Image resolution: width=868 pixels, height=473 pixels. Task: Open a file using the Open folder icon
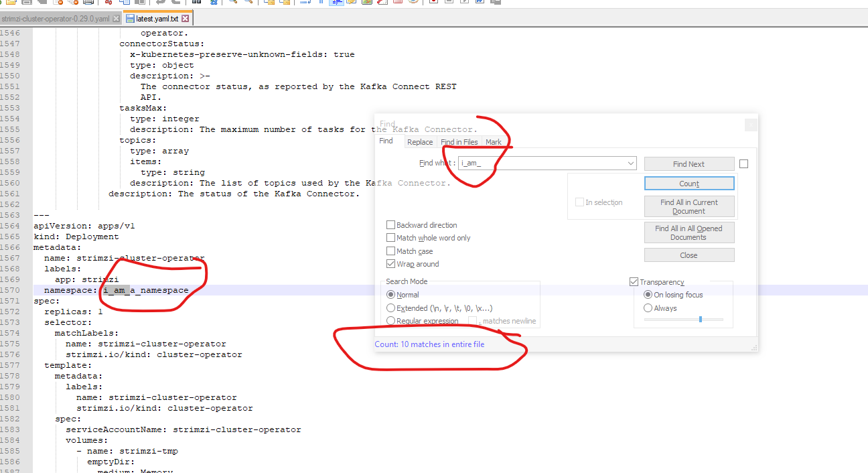coord(11,3)
